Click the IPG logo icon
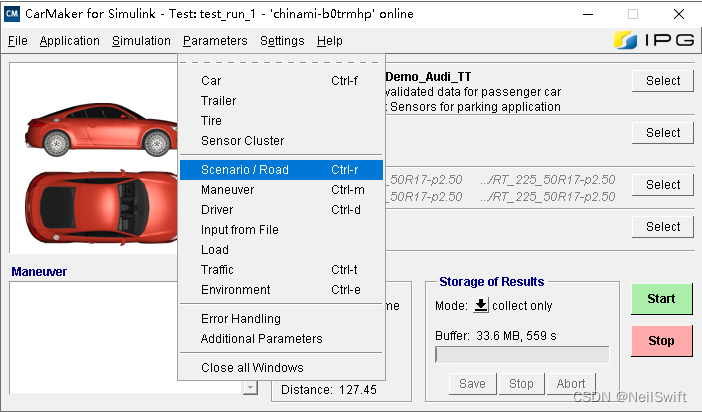 (x=625, y=40)
